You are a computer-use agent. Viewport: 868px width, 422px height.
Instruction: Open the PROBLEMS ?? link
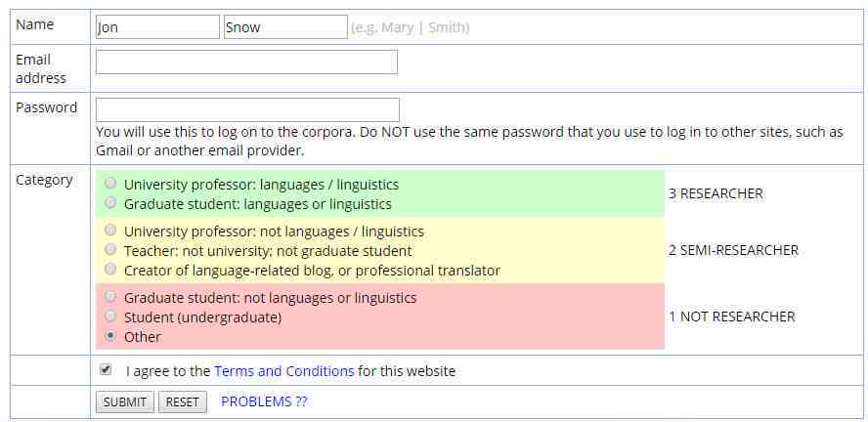coord(264,401)
